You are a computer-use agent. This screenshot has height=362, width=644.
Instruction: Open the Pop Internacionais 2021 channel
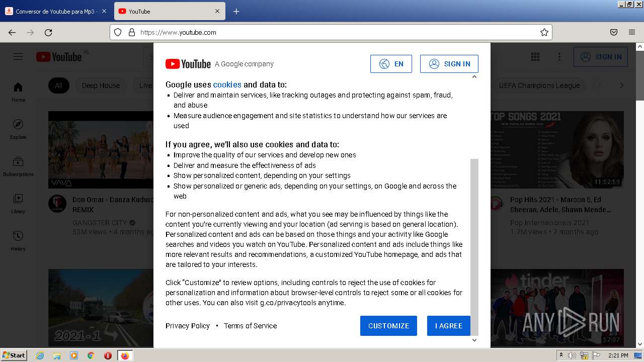tap(549, 222)
